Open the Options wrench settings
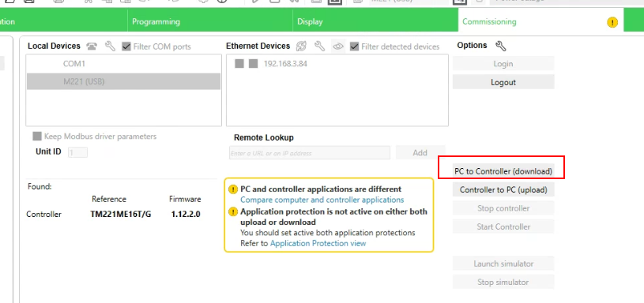Screen dimensions: 644x303 tap(500, 46)
